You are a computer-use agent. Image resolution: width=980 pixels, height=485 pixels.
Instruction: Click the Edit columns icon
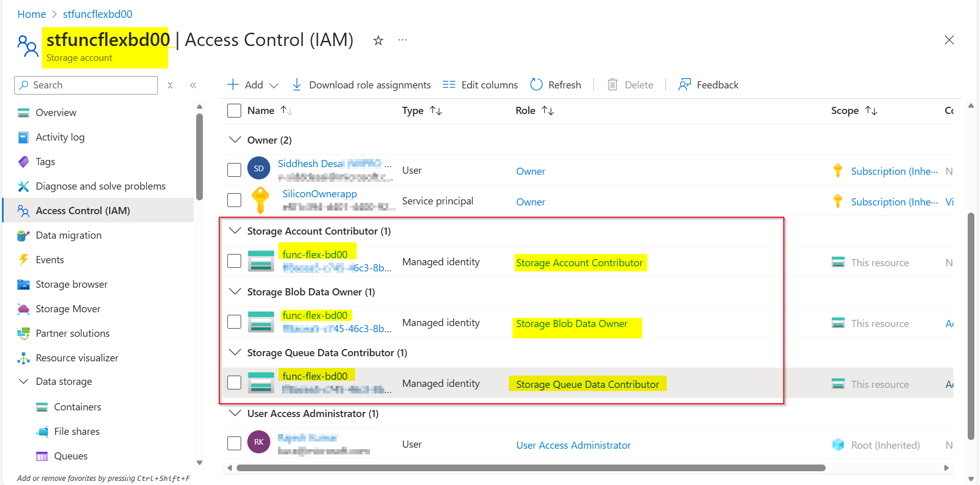coord(449,85)
